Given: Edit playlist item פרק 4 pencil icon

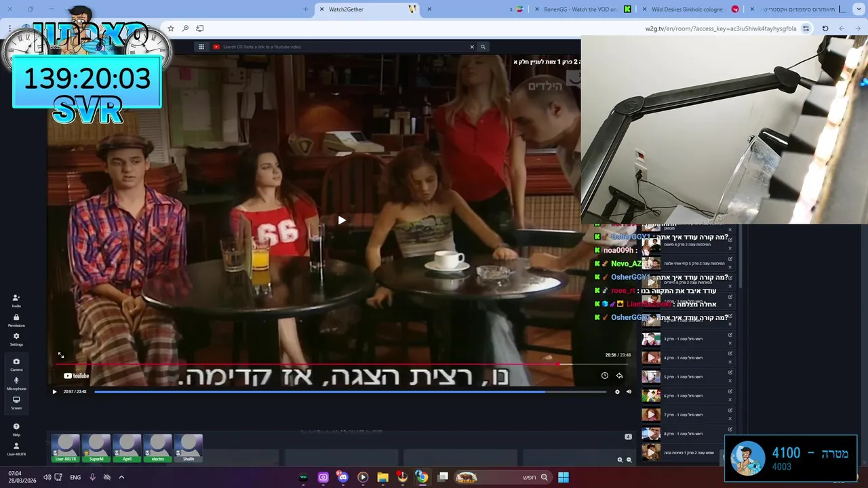Looking at the screenshot, I should (730, 354).
